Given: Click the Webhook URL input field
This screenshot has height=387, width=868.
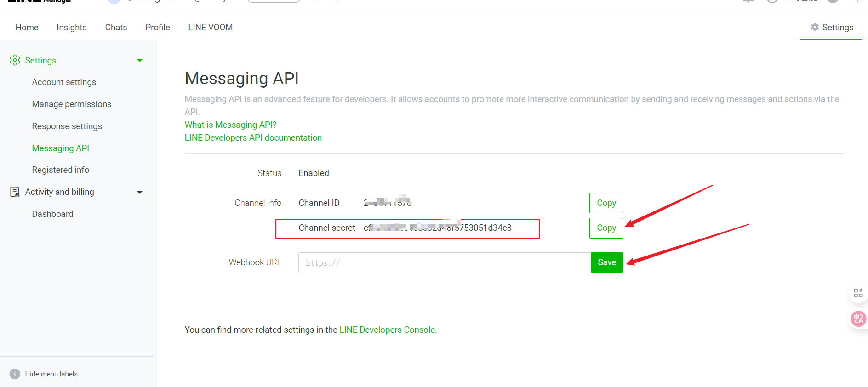Looking at the screenshot, I should click(445, 262).
